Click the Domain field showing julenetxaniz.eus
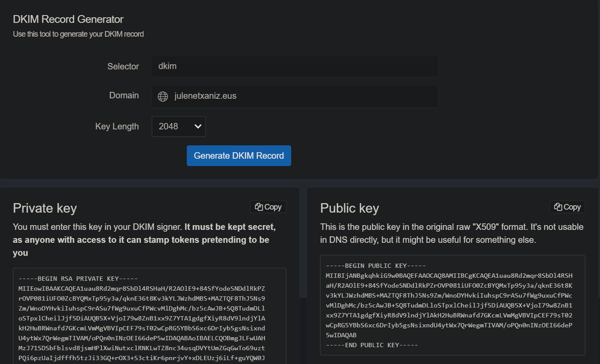The height and width of the screenshot is (364, 600). point(295,96)
